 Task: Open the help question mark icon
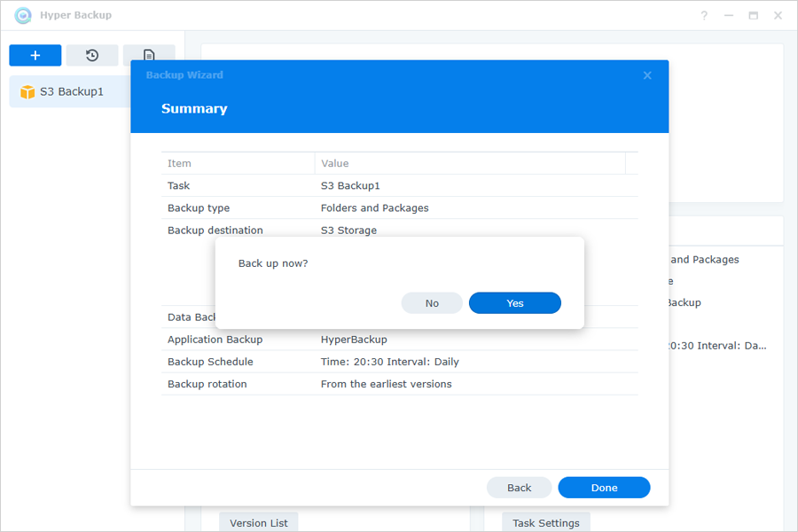[x=704, y=16]
